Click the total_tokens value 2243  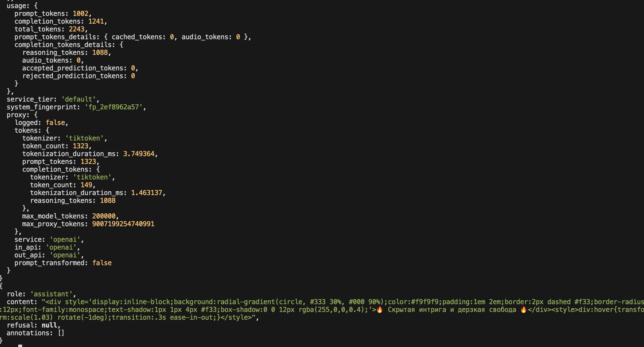[77, 29]
